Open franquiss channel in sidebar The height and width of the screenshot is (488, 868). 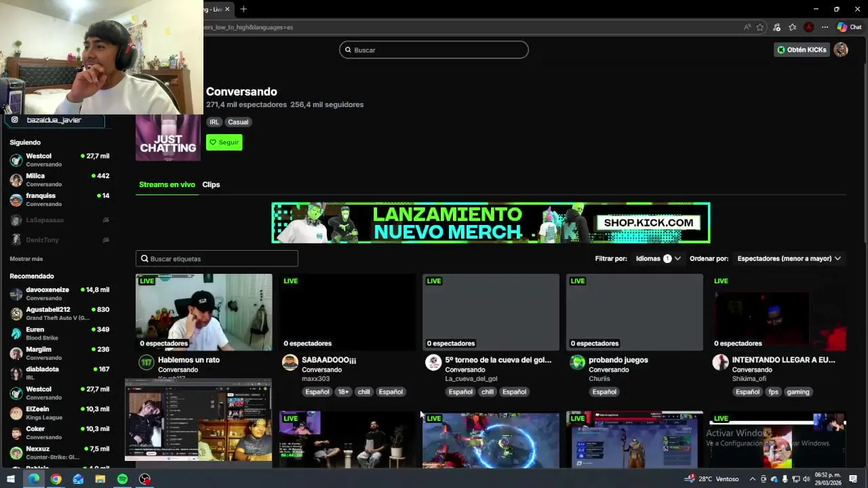[x=60, y=199]
